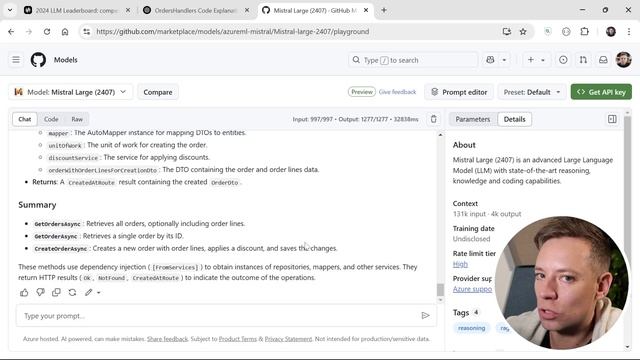The image size is (640, 360).
Task: Click the GitHub search field
Action: (x=413, y=60)
